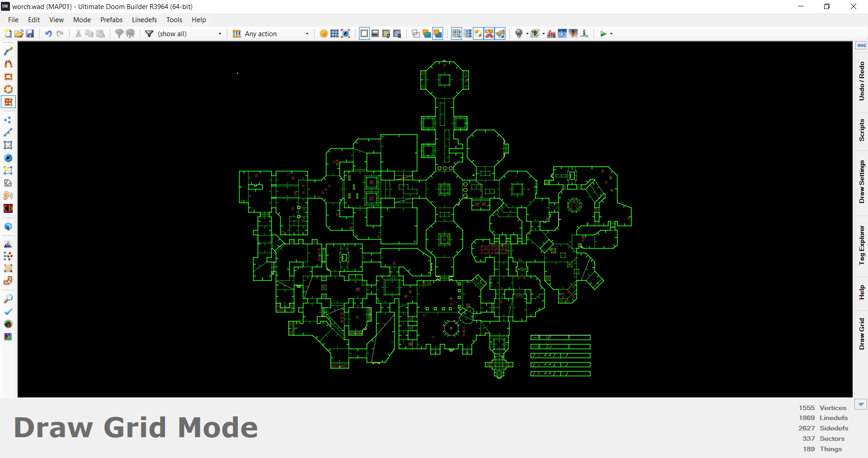Screen dimensions: 868x458
Task: Run Map Analysis checkmark icon
Action: [x=8, y=312]
